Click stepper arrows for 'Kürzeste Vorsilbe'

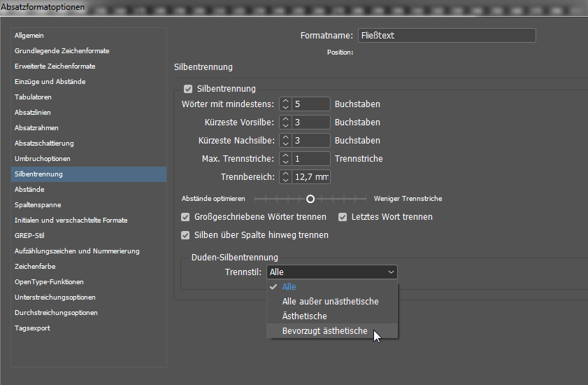[285, 122]
